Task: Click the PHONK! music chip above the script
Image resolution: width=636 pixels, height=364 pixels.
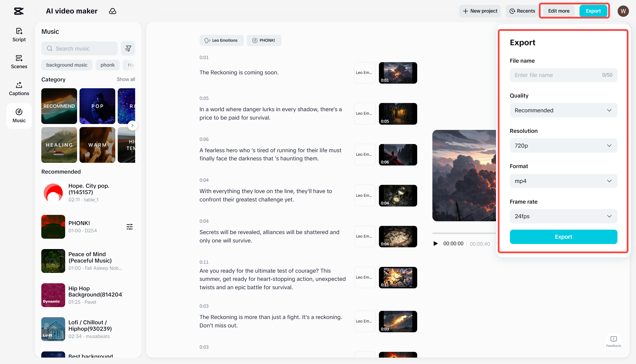Action: (264, 40)
